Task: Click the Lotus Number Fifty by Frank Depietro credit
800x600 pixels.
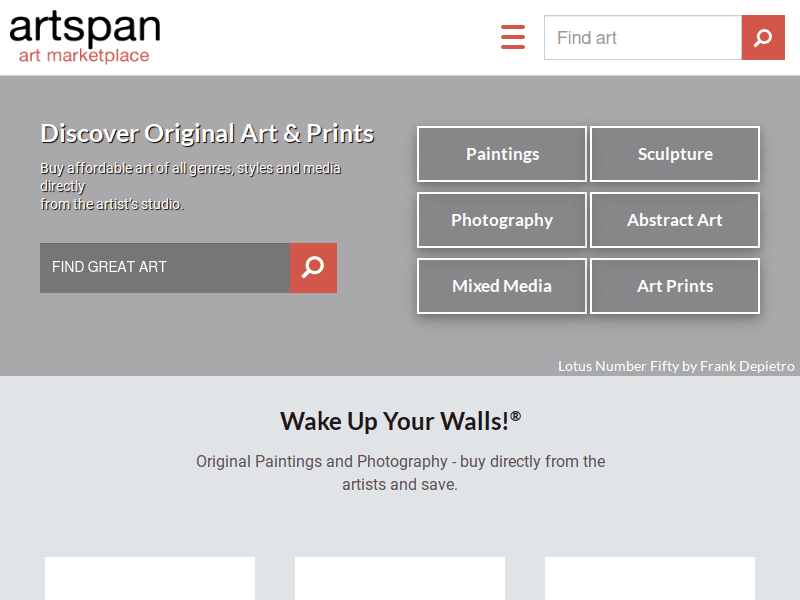Action: 676,366
